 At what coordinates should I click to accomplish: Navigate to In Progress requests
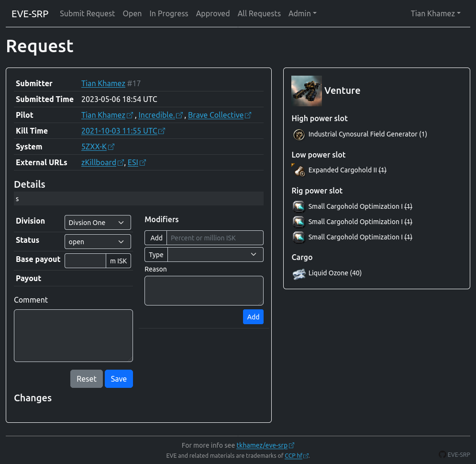[169, 14]
